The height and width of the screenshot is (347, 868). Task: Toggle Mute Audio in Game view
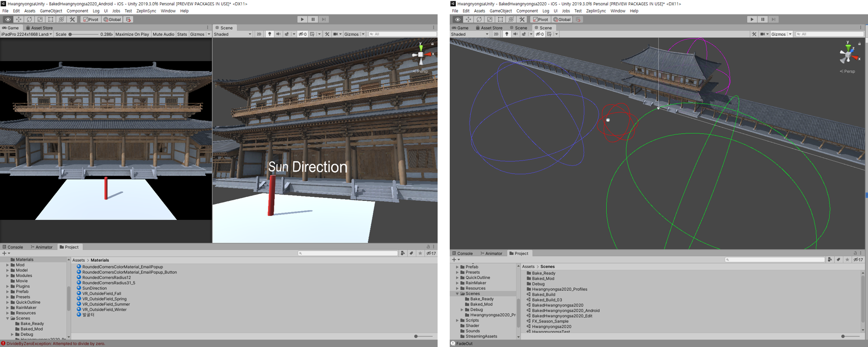coord(163,34)
